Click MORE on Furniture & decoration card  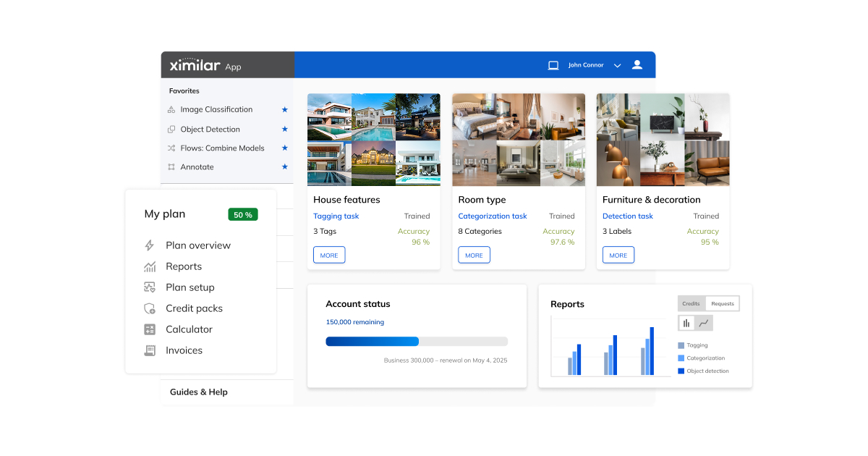point(618,255)
